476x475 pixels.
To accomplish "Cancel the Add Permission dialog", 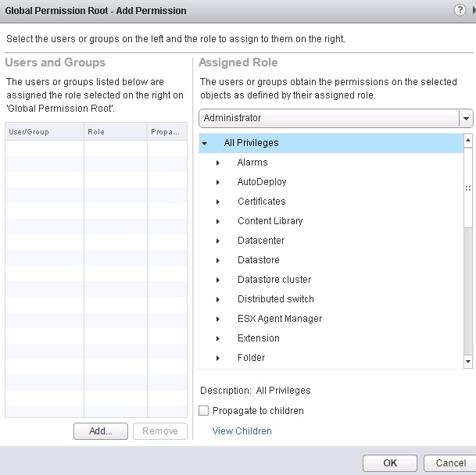I will click(450, 462).
